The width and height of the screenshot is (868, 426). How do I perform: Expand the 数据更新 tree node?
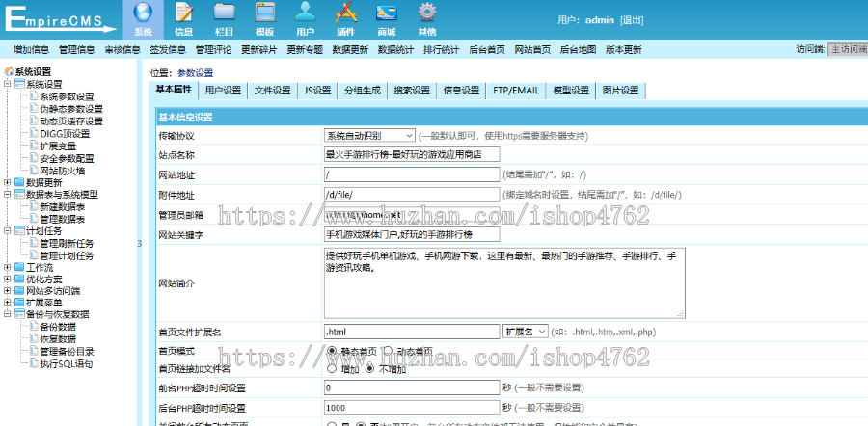[9, 182]
